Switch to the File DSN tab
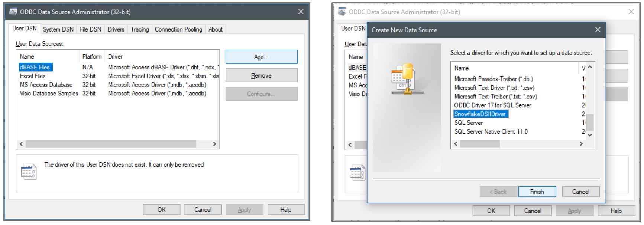Image resolution: width=644 pixels, height=225 pixels. [x=90, y=29]
